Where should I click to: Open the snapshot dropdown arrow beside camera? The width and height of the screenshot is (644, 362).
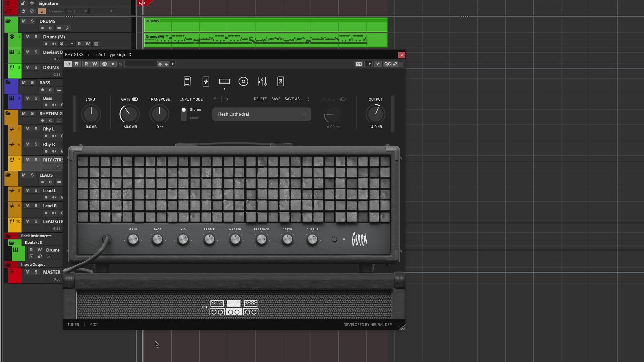368,64
